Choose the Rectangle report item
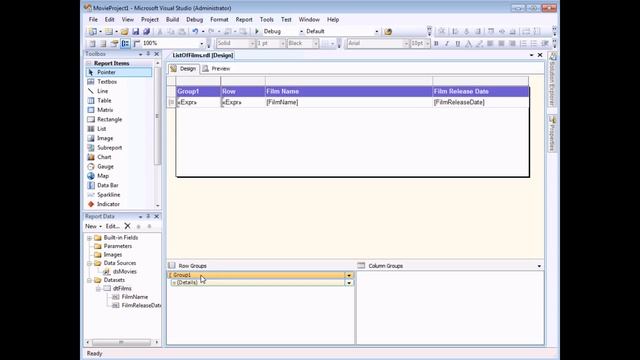The height and width of the screenshot is (360, 640). click(109, 119)
